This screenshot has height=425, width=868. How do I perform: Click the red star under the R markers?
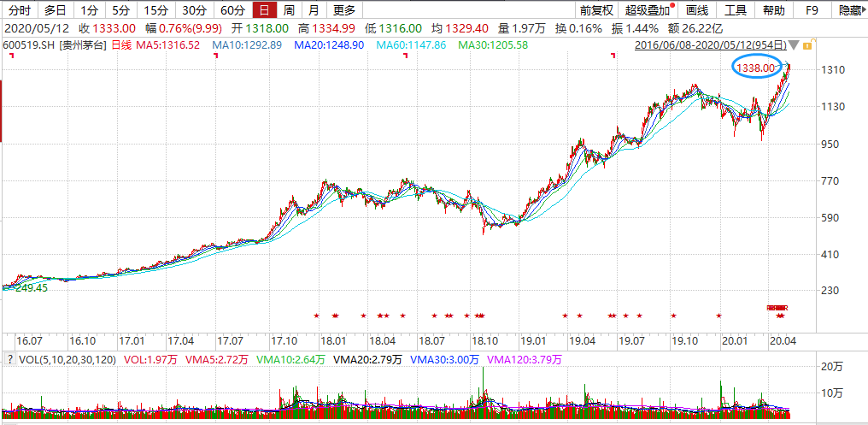coord(780,316)
